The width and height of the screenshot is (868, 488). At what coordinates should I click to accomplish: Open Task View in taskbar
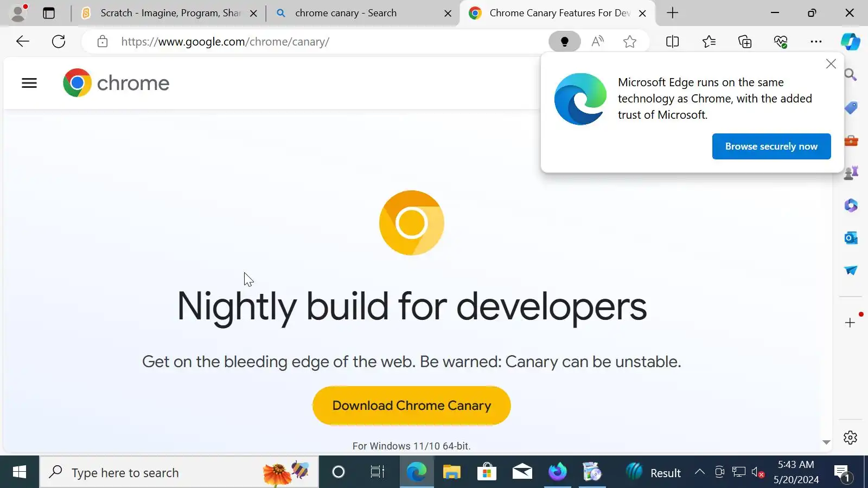click(x=377, y=472)
